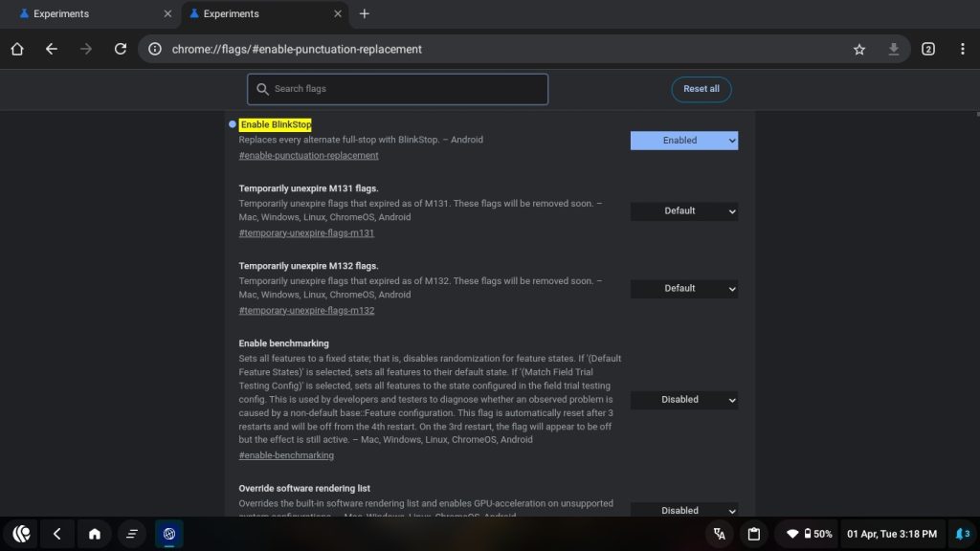The image size is (980, 551).
Task: Bookmark this page with the star icon
Action: click(x=859, y=49)
